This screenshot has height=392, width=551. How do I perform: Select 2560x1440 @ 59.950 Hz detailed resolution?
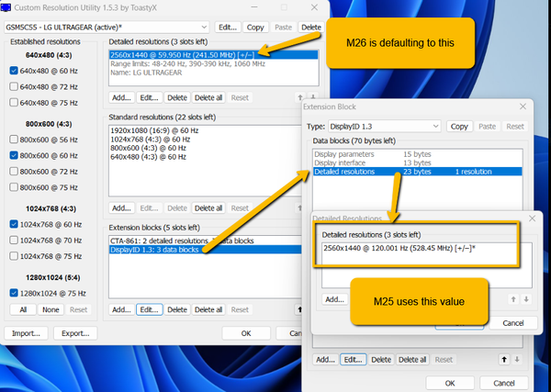(x=213, y=55)
